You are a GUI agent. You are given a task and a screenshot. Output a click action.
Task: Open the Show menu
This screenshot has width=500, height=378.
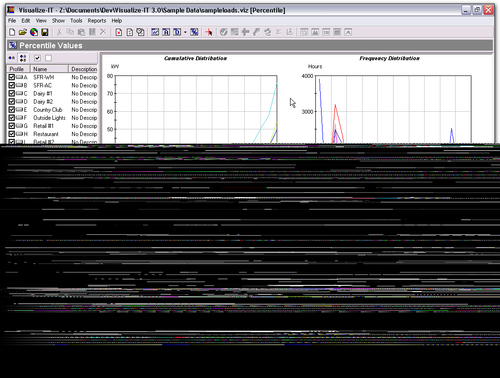point(58,21)
